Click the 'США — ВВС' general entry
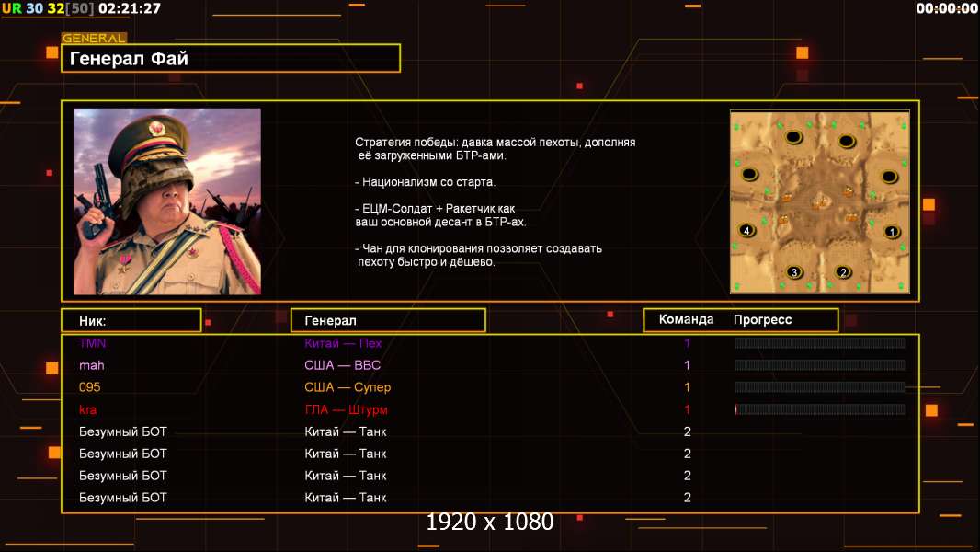This screenshot has width=980, height=552. pos(343,365)
